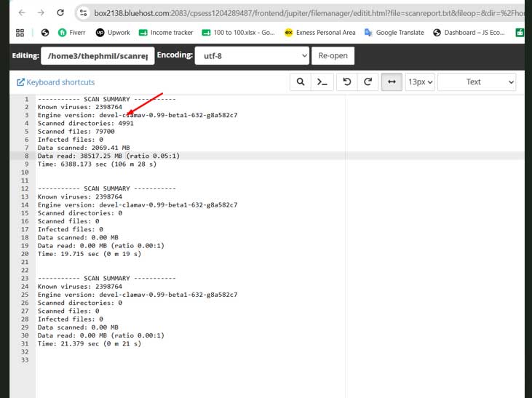The image size is (532, 398).
Task: Click the Undo icon in editor toolbar
Action: 346,81
